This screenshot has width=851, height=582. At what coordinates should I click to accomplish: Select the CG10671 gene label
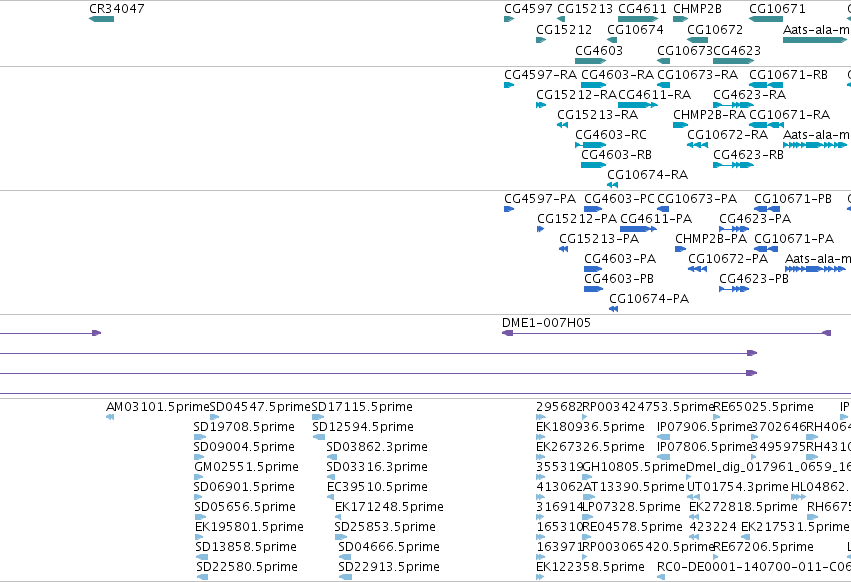click(777, 9)
